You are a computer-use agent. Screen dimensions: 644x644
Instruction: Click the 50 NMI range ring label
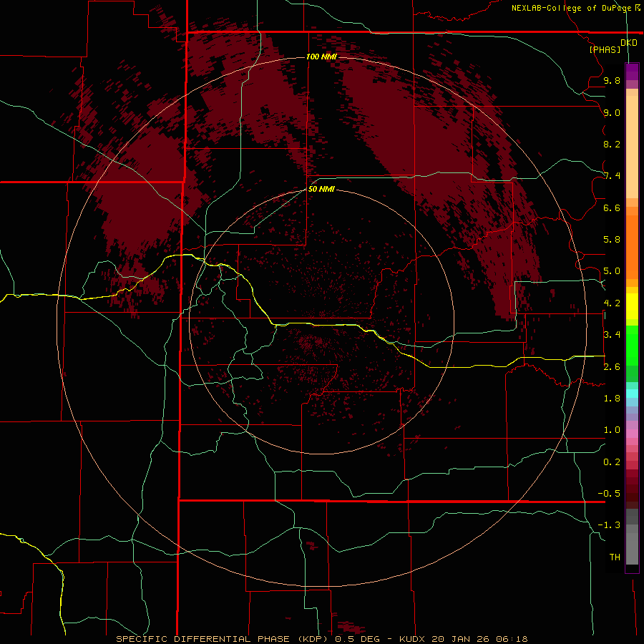coord(321,189)
